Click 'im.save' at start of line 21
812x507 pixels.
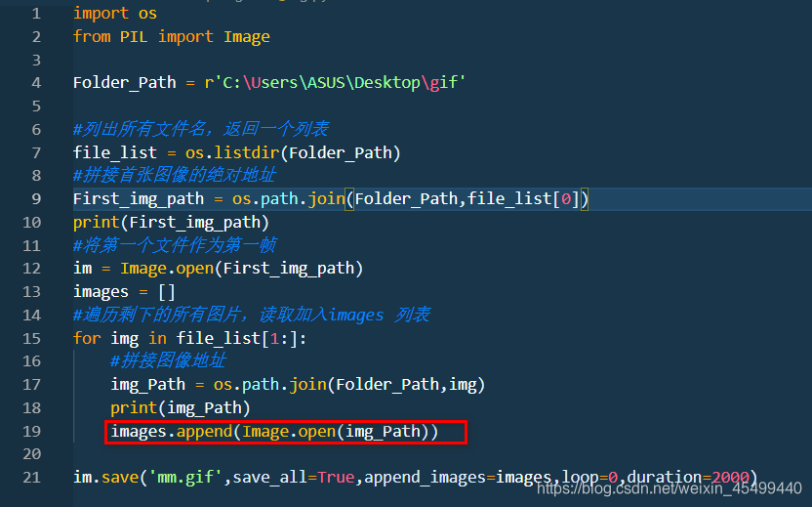click(x=105, y=478)
